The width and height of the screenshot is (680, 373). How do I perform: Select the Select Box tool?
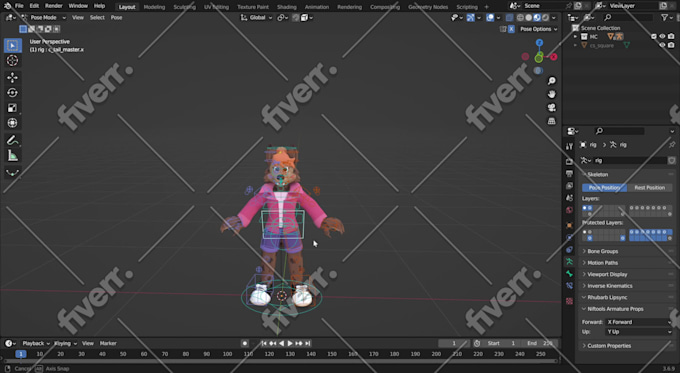pyautogui.click(x=13, y=45)
